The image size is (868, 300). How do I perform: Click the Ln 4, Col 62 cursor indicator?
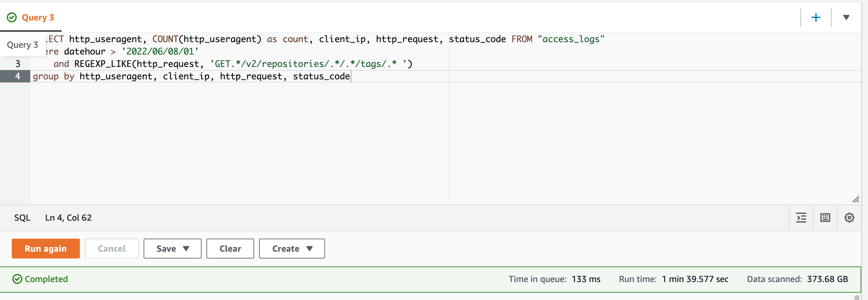pos(68,218)
